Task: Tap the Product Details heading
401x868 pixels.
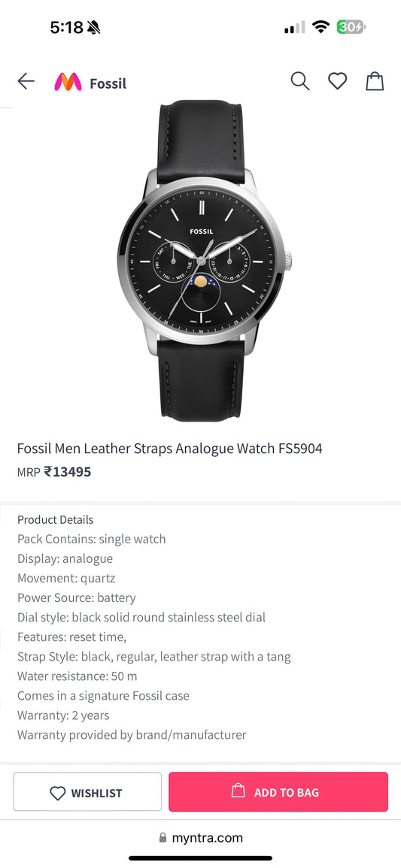Action: pyautogui.click(x=56, y=520)
